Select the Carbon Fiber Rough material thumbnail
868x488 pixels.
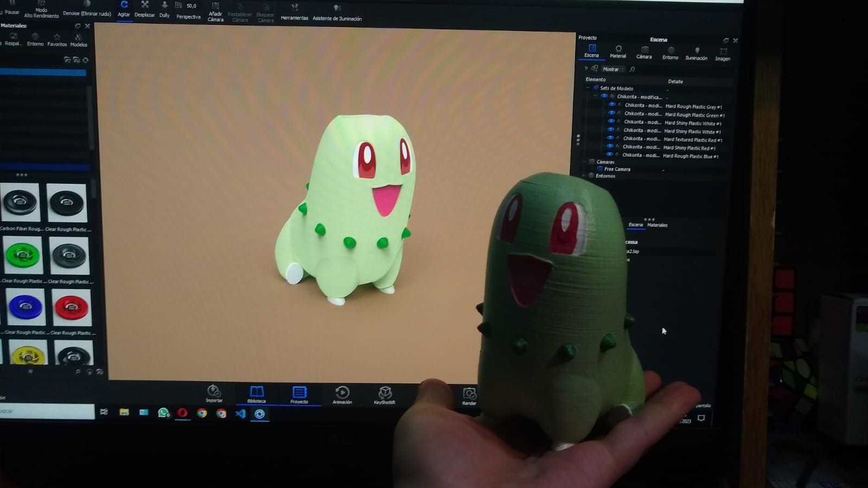click(x=20, y=203)
